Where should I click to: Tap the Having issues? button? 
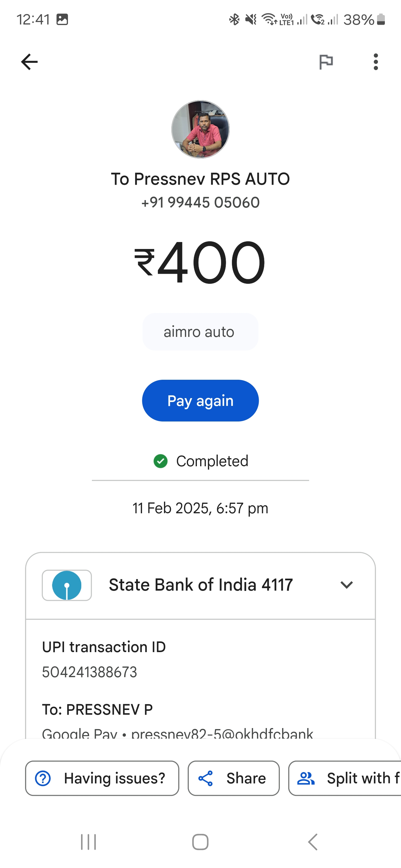pyautogui.click(x=102, y=778)
